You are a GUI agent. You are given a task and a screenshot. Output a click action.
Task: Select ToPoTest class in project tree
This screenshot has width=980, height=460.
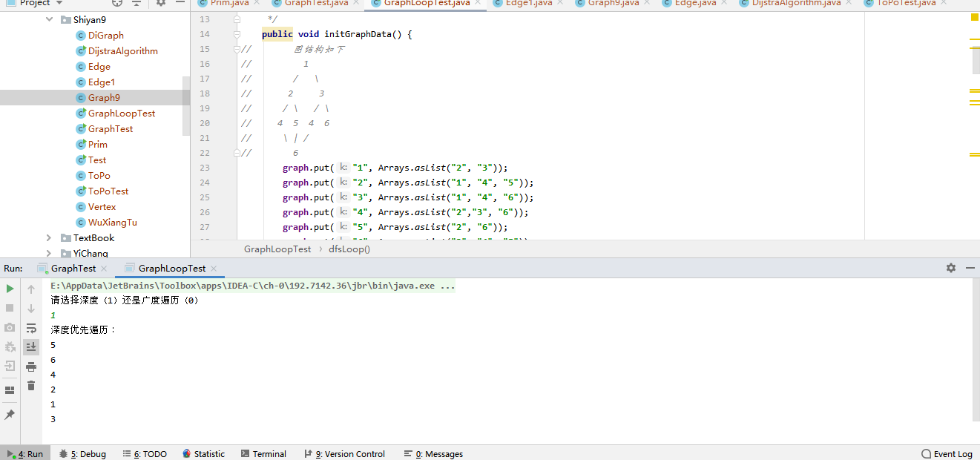click(x=108, y=191)
